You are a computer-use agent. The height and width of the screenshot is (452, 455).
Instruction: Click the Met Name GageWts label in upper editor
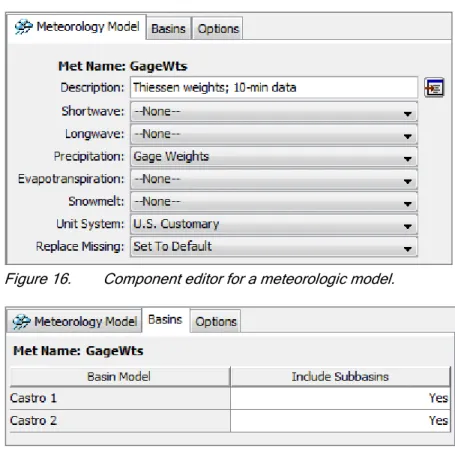(123, 66)
